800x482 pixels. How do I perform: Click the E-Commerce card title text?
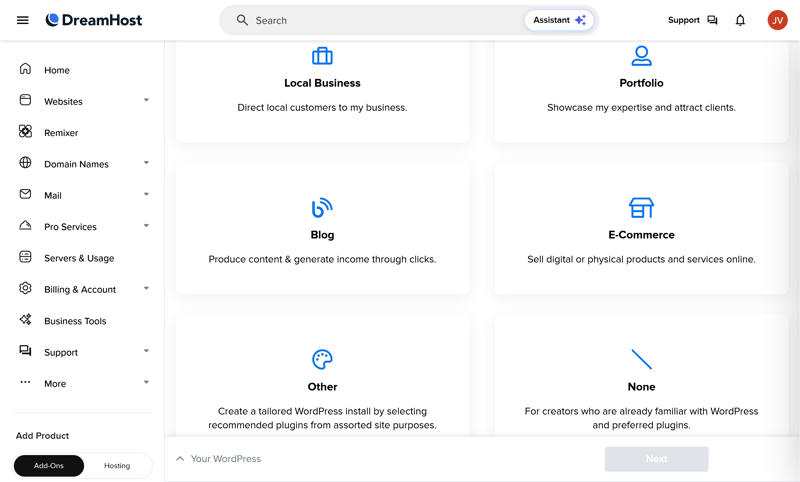(641, 235)
